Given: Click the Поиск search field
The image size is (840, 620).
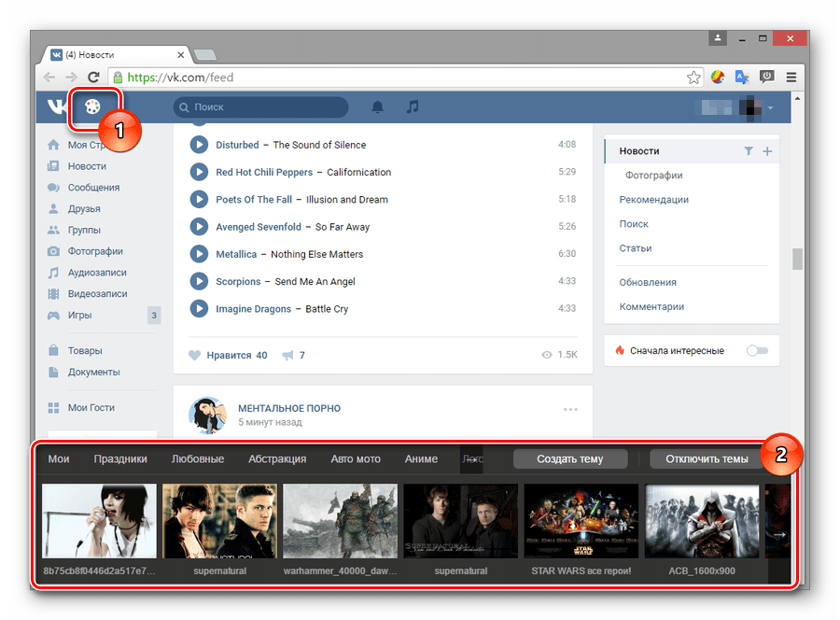Looking at the screenshot, I should pyautogui.click(x=261, y=107).
